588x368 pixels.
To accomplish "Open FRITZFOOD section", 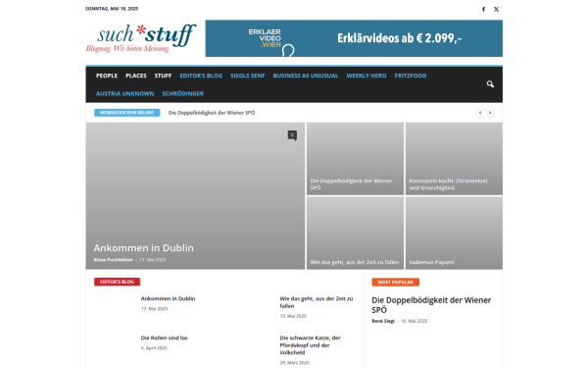I will 411,76.
